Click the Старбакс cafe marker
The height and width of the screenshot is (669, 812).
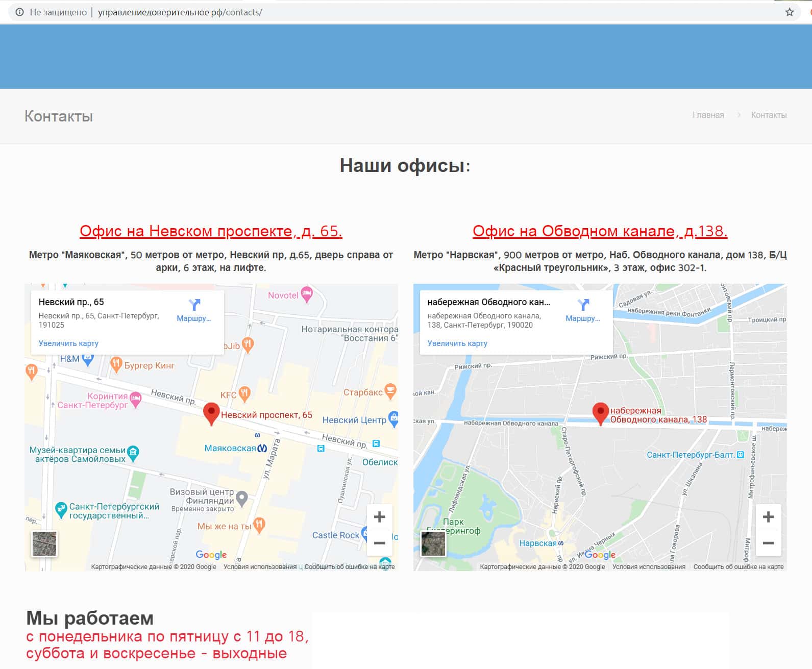(390, 391)
